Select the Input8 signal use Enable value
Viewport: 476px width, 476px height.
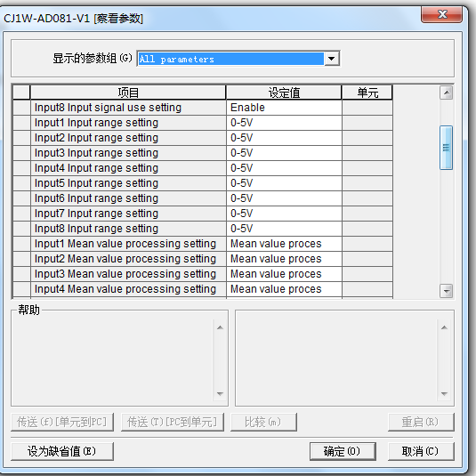[x=284, y=108]
